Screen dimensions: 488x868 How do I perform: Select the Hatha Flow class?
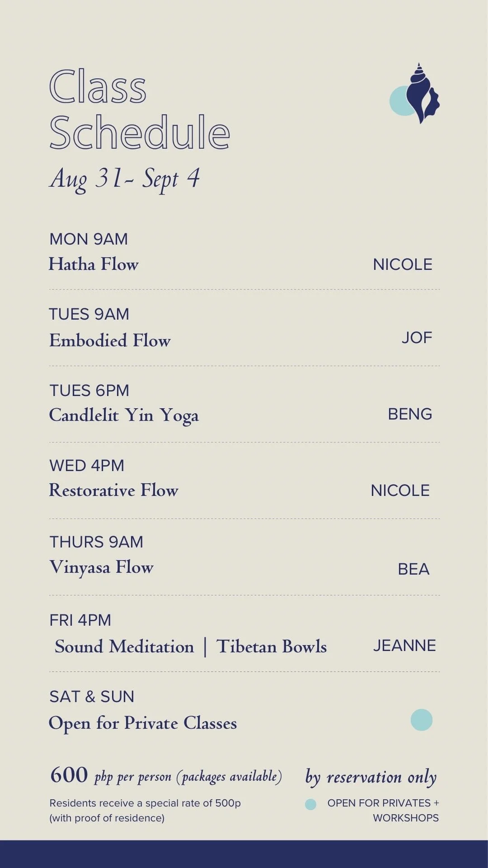pos(94,264)
